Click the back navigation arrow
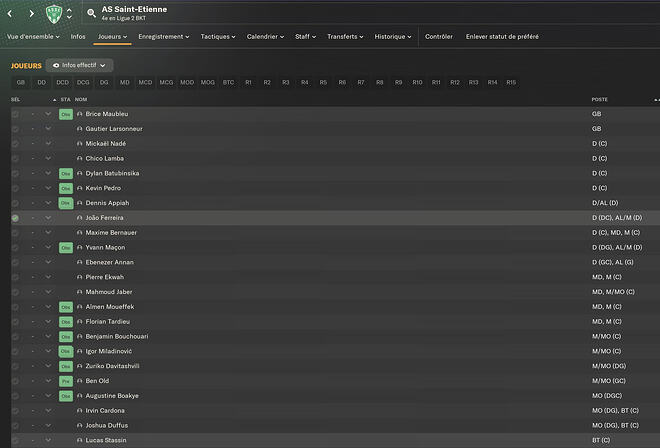 pyautogui.click(x=10, y=13)
